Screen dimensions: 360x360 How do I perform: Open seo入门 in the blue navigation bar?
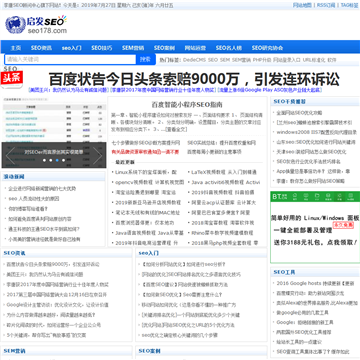72,48
